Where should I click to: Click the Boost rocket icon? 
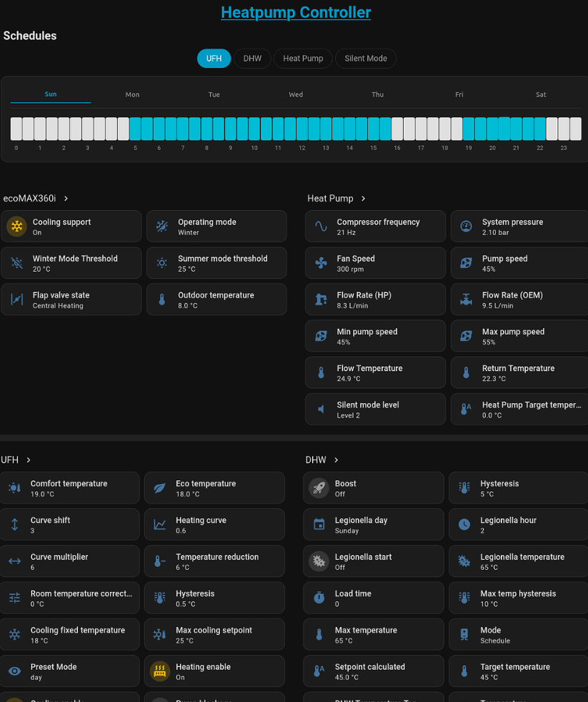click(x=319, y=488)
